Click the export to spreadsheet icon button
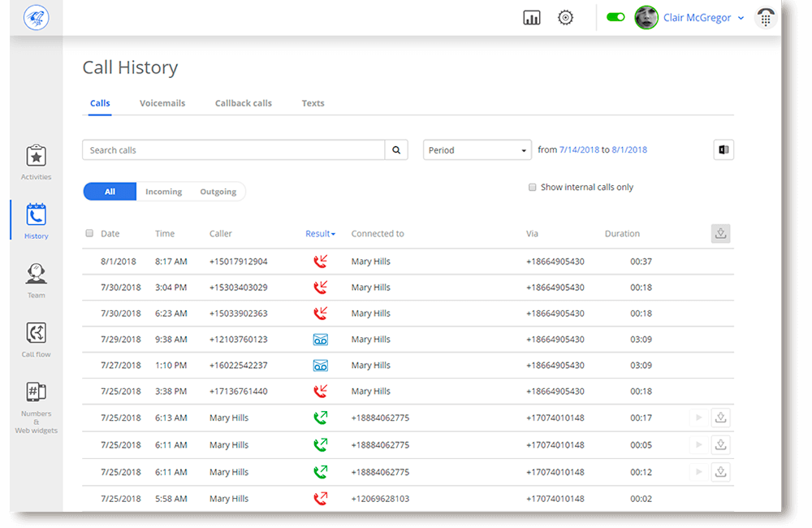 (x=723, y=149)
